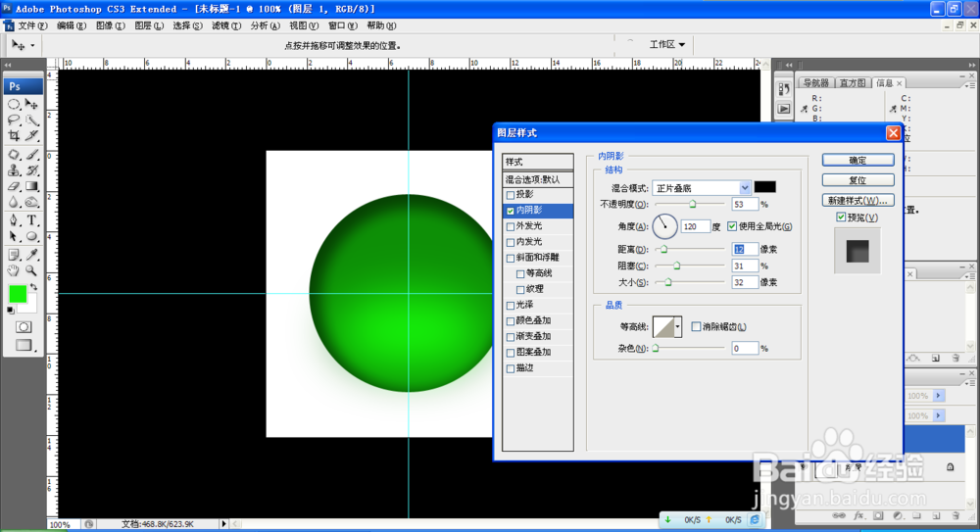Image resolution: width=980 pixels, height=532 pixels.
Task: Click the black shadow color swatch
Action: coord(765,187)
